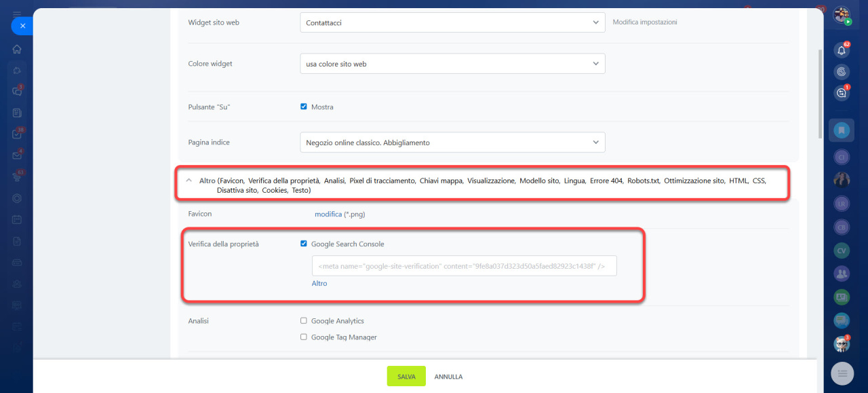
Task: Click the user profile avatar at top right
Action: pos(842,15)
